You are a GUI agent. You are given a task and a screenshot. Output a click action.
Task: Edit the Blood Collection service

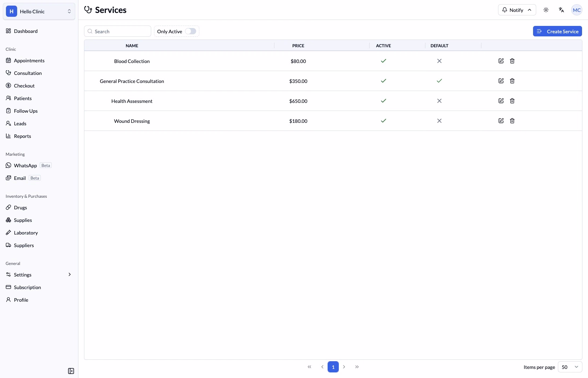[x=501, y=61]
